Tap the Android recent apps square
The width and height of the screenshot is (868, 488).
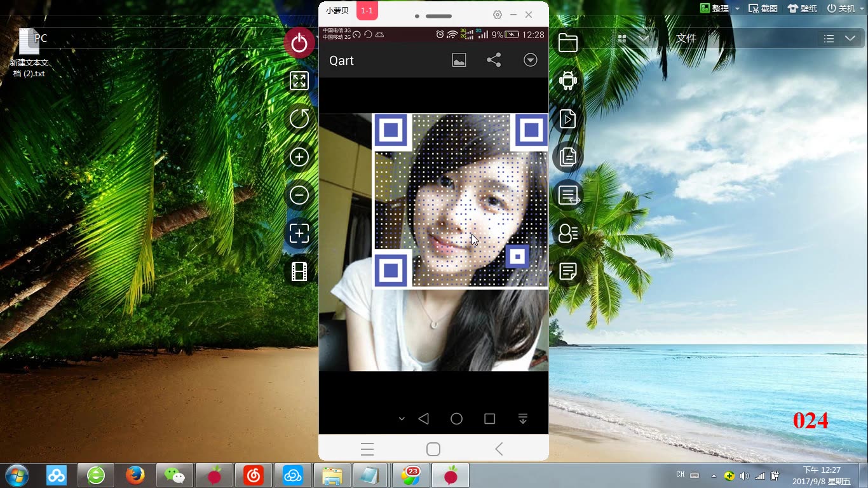[489, 419]
